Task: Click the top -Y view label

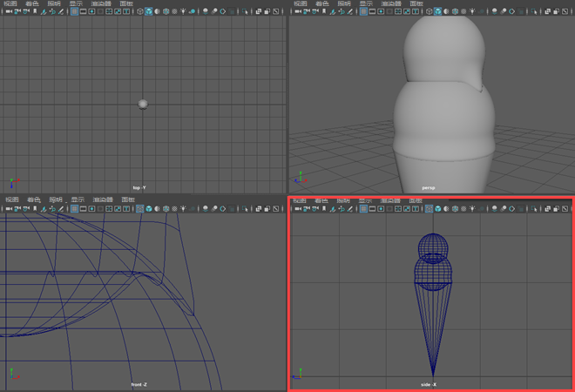Action: 139,188
